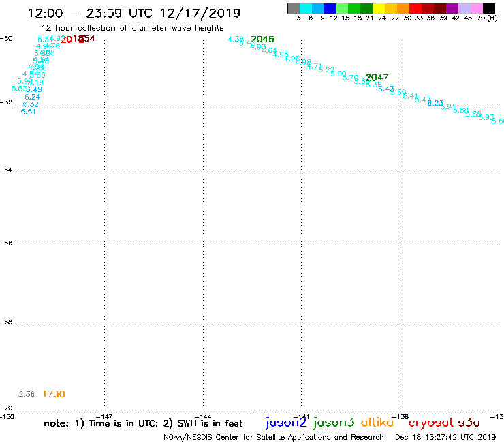Click the '6.23' wave height value

[x=435, y=103]
